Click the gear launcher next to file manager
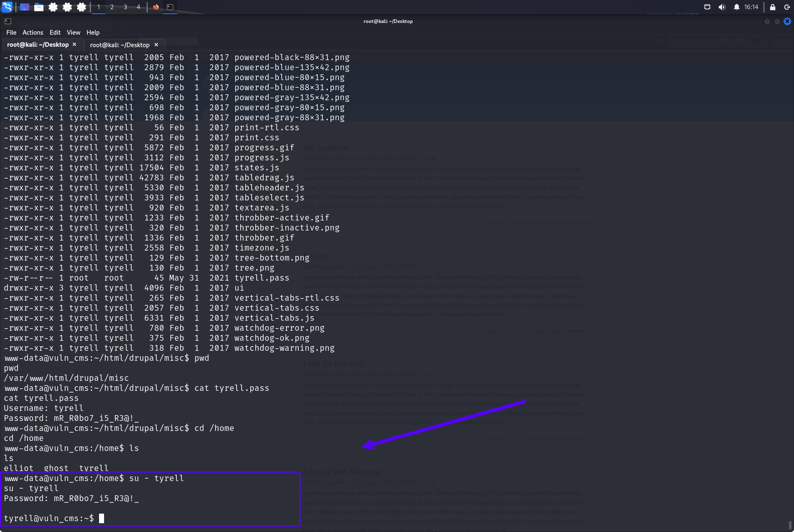 pos(53,7)
